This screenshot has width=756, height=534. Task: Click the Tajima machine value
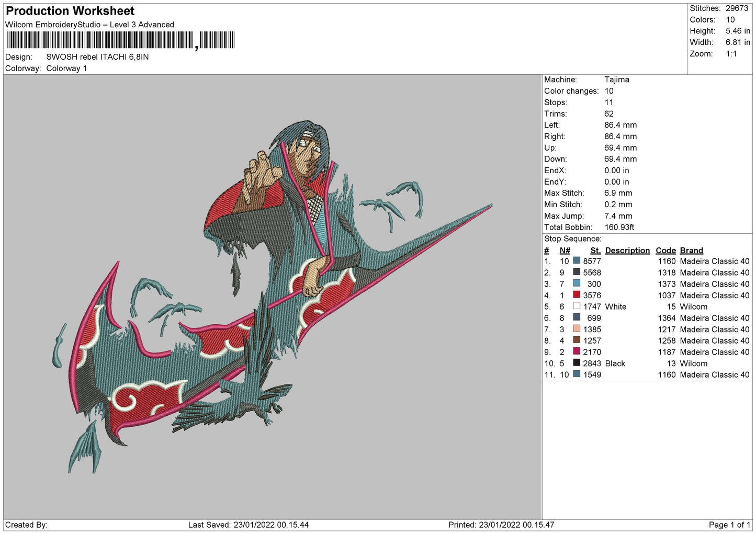coord(616,79)
